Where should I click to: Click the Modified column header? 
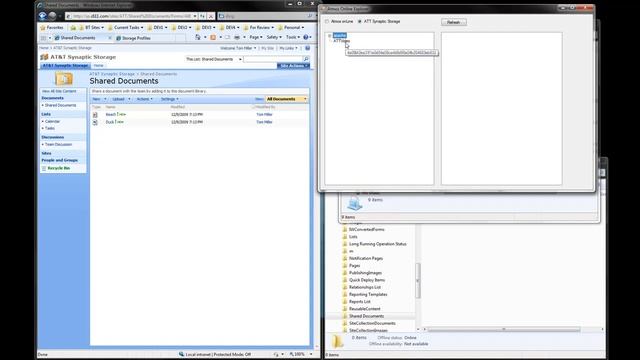pyautogui.click(x=178, y=107)
